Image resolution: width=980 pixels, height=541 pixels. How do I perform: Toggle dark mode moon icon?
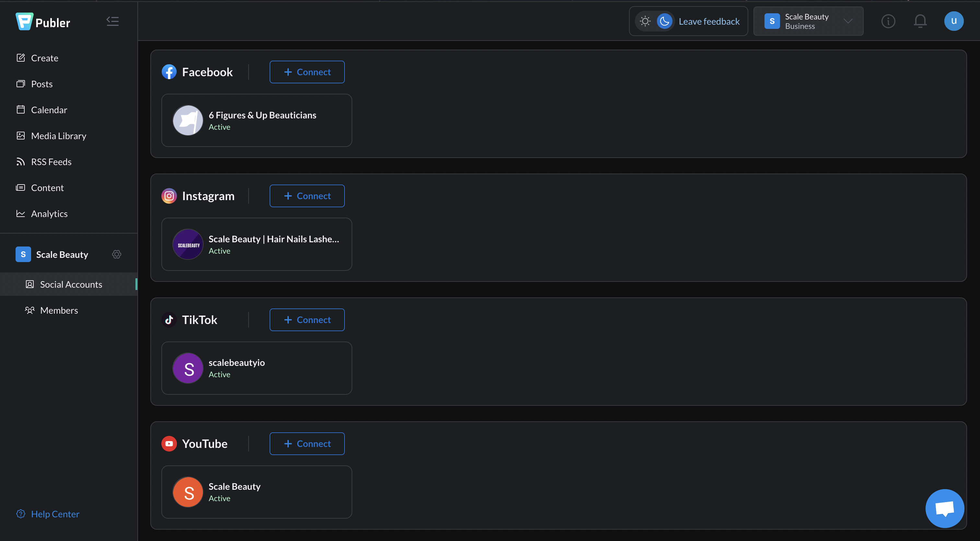click(665, 21)
